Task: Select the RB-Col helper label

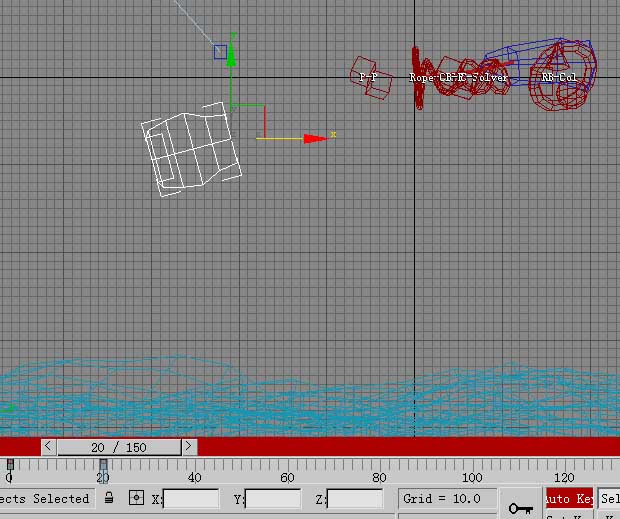Action: coord(559,77)
